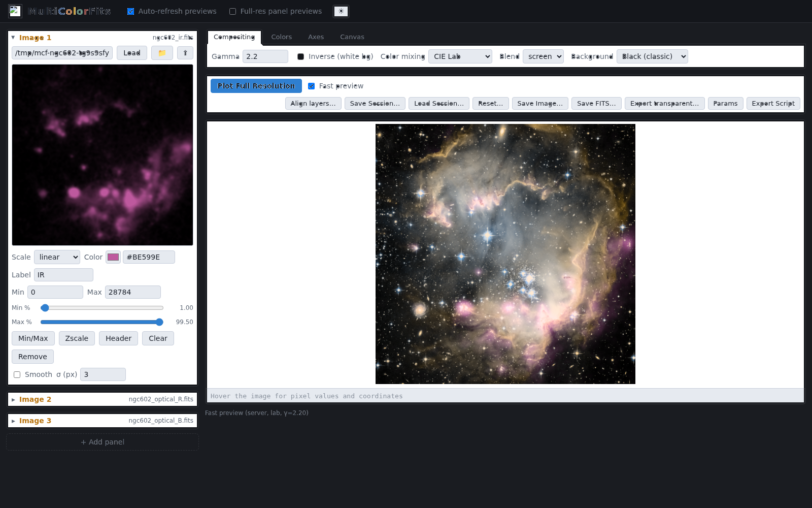Click the upload arrow icon next to folder
Image resolution: width=812 pixels, height=508 pixels.
click(185, 53)
